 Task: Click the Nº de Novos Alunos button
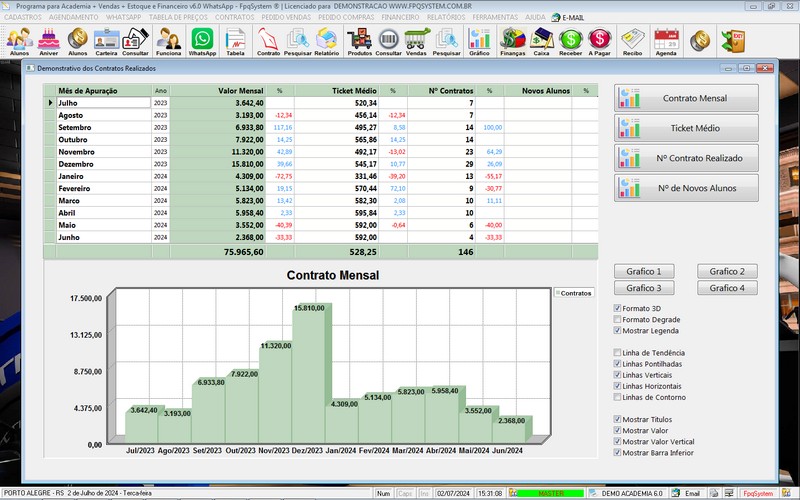click(686, 188)
